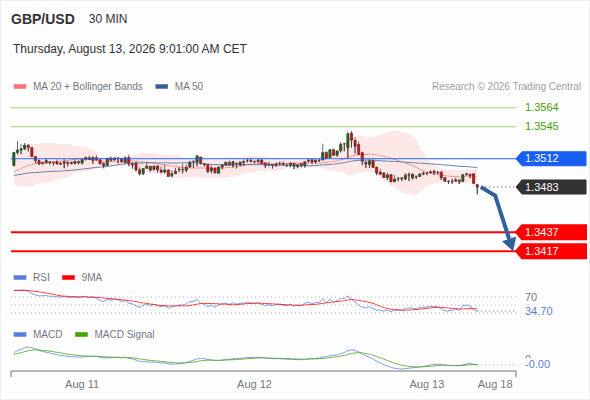Click the black 1.3483 current price tag
Image resolution: width=590 pixels, height=400 pixels.
(551, 187)
